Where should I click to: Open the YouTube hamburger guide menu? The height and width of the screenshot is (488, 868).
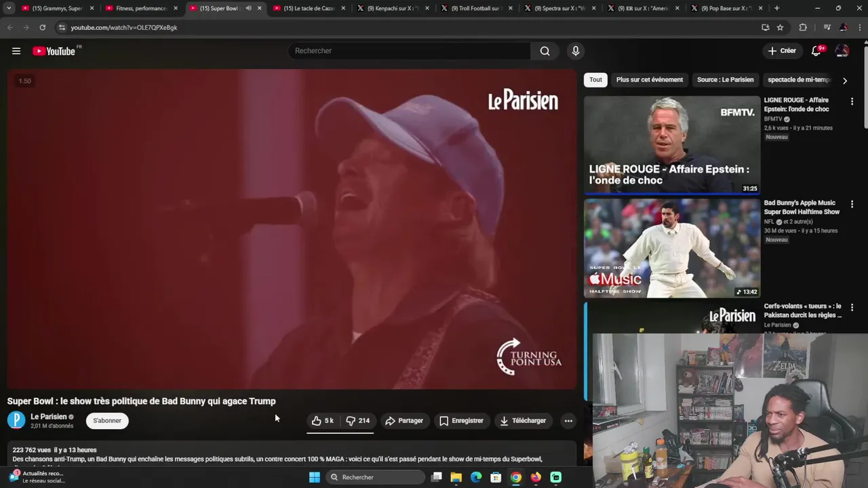[x=16, y=51]
